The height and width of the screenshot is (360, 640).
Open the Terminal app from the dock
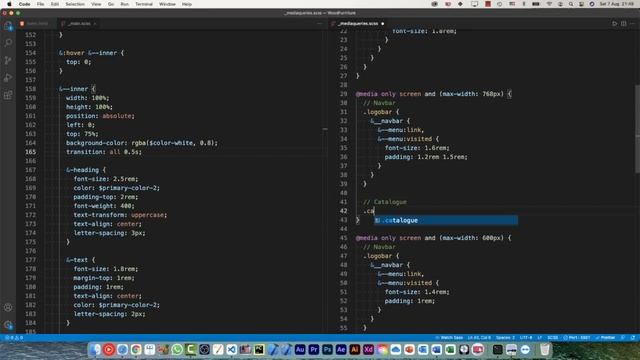coord(498,349)
